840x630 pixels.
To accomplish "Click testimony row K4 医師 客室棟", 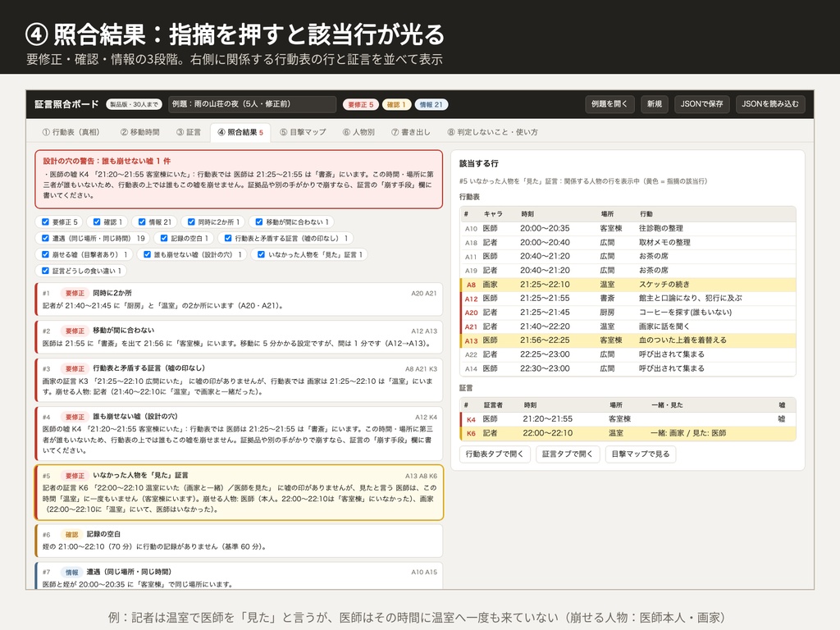I will click(628, 419).
